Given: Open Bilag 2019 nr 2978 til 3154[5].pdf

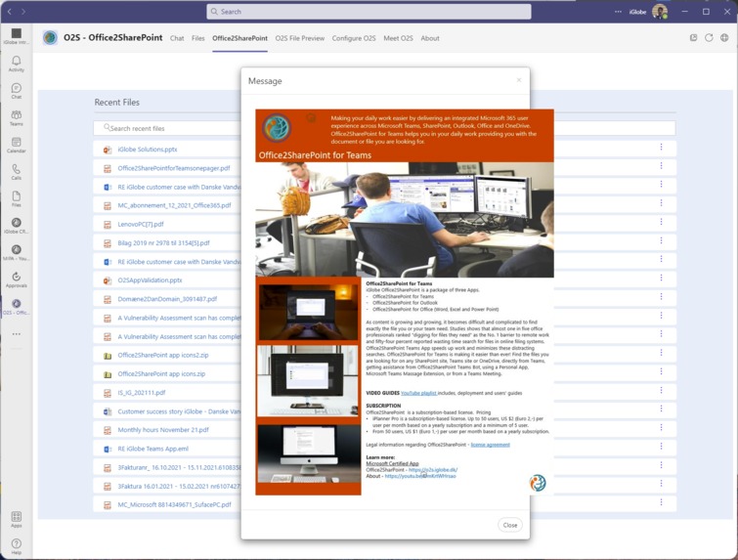Looking at the screenshot, I should click(163, 242).
